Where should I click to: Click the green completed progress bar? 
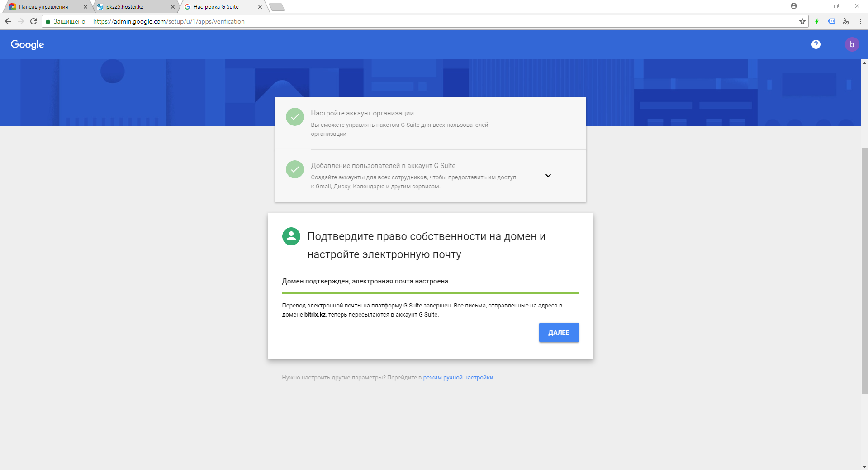point(430,293)
